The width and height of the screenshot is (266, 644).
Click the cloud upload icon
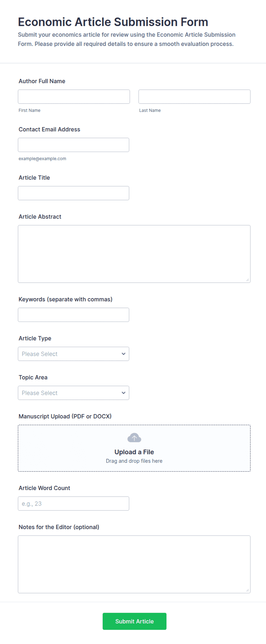pyautogui.click(x=134, y=438)
